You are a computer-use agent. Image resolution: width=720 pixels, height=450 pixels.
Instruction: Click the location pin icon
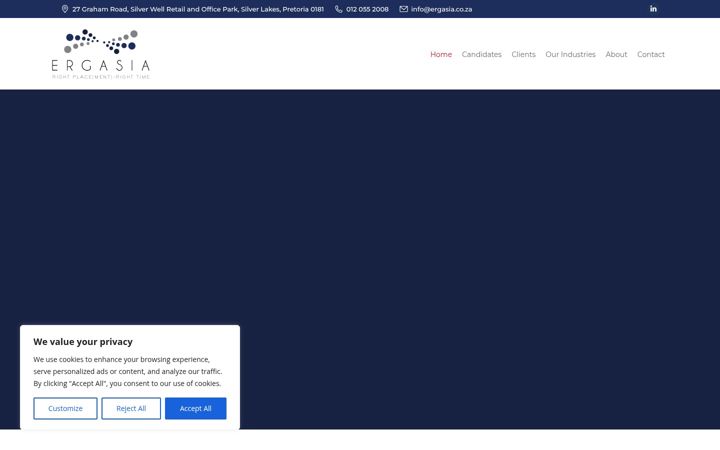point(65,9)
